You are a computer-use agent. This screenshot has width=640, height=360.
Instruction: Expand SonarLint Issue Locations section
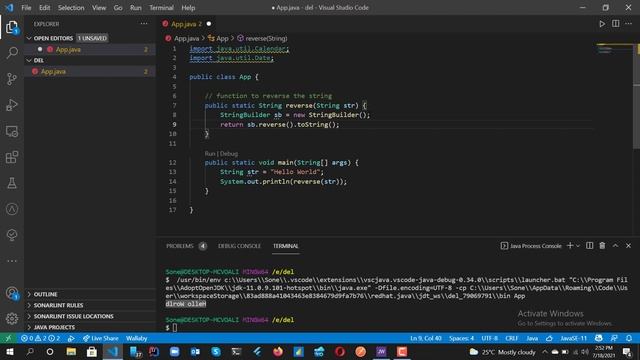pyautogui.click(x=73, y=316)
